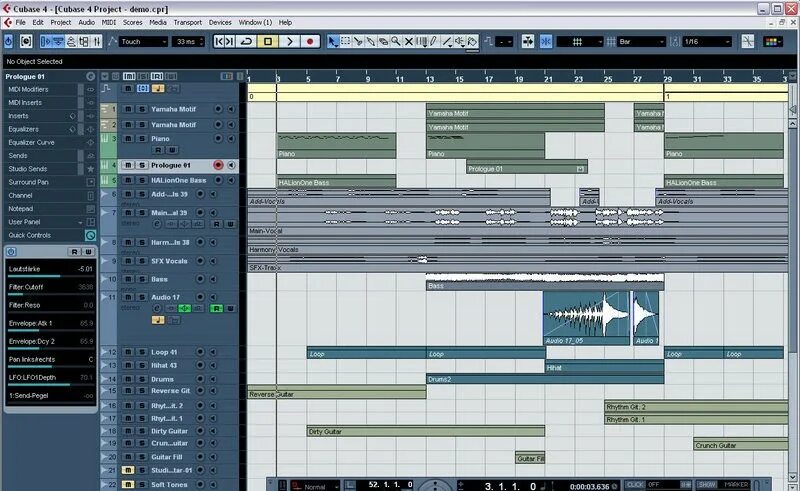The height and width of the screenshot is (491, 800).
Task: Toggle Show Event Infoline button
Action: click(x=58, y=41)
